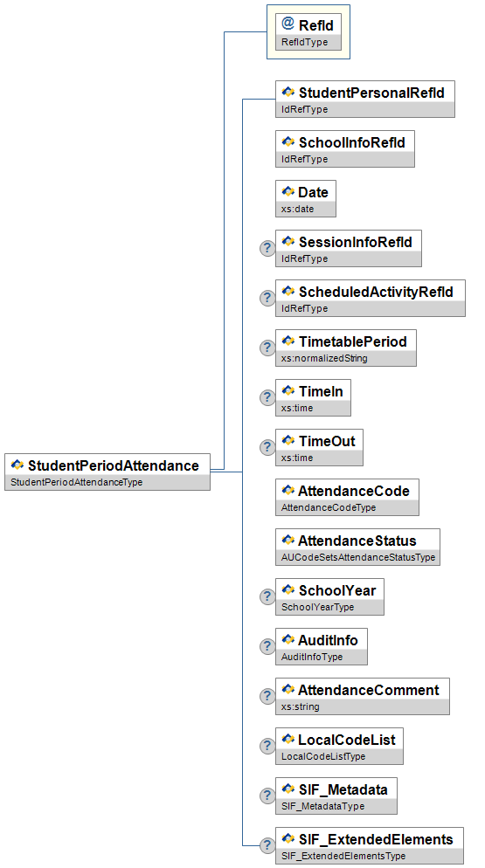Click the AUCodeSetsAttendanceStatusType type label
This screenshot has width=485, height=868.
tap(358, 557)
